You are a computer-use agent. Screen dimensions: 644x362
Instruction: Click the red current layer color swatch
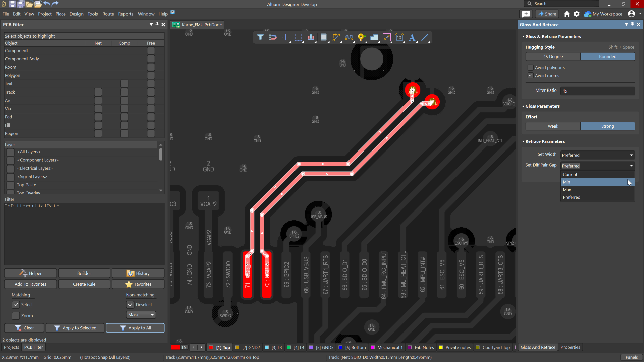176,347
